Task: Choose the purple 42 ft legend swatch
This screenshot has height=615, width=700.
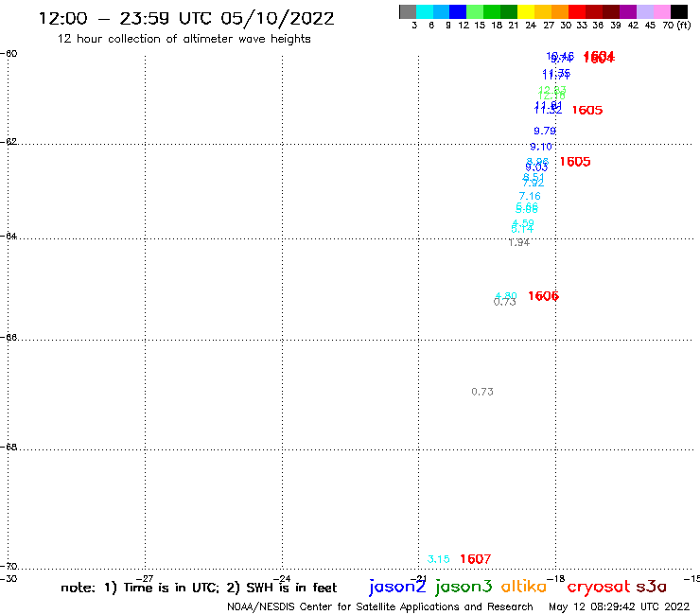Action: coord(628,11)
